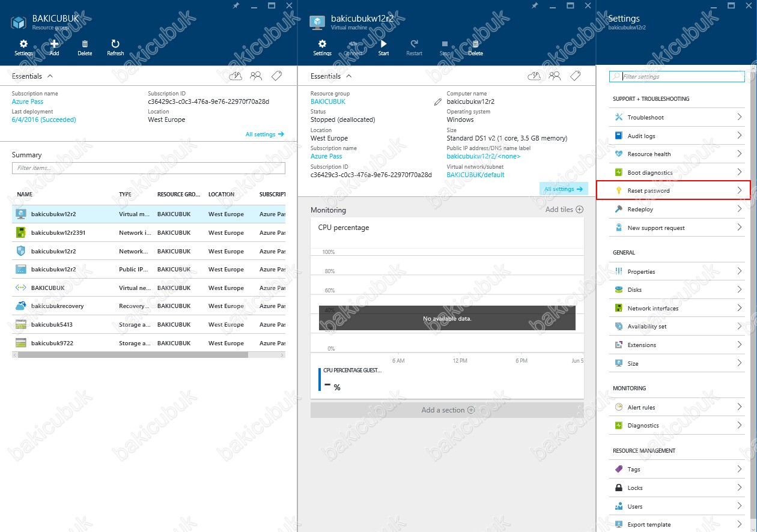Screen dimensions: 757x532
Task: Open the 6/4/2016 (Succeeded) deployment link
Action: coord(44,119)
